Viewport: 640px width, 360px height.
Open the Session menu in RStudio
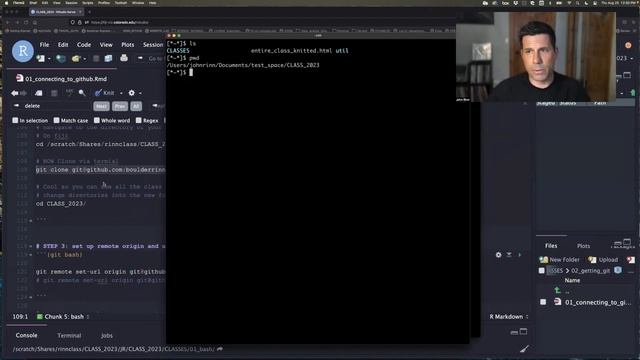[153, 44]
